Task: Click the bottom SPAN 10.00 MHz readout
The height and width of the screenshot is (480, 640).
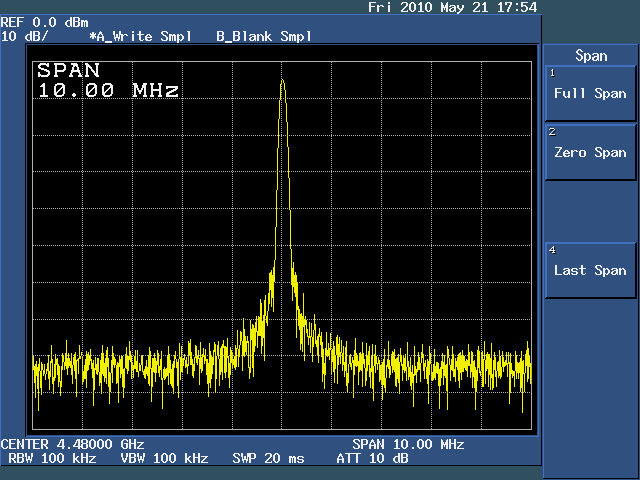Action: 408,444
